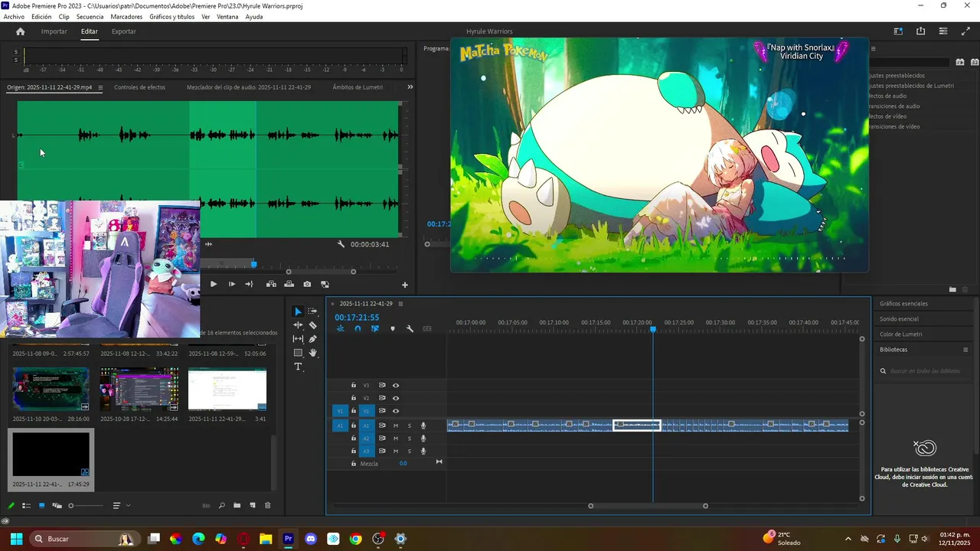Switch Project panel to list view
Image resolution: width=980 pixels, height=551 pixels.
(26, 506)
